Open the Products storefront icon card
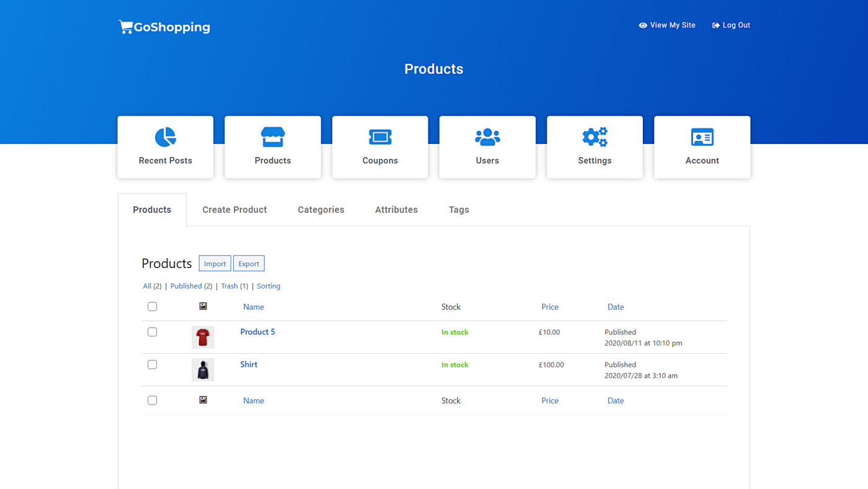The height and width of the screenshot is (489, 868). click(273, 147)
